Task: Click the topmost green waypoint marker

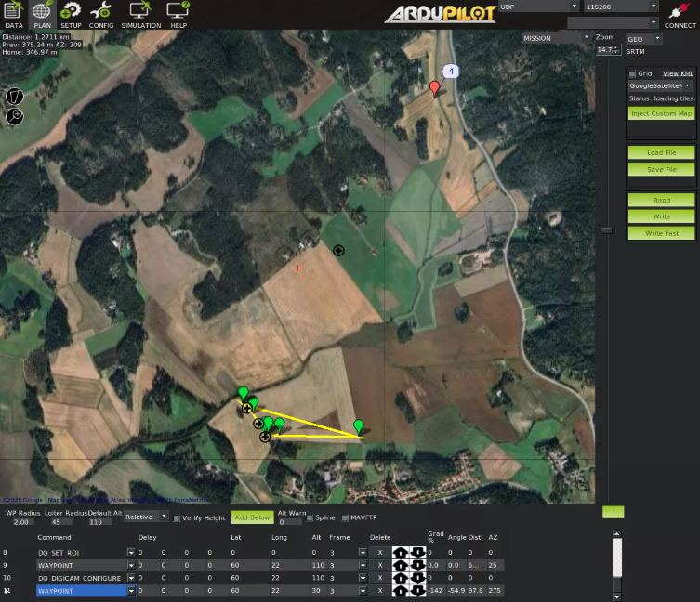Action: pos(243,393)
